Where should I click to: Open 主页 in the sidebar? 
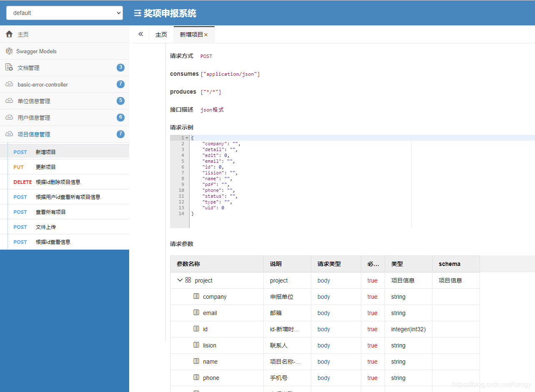coord(65,34)
